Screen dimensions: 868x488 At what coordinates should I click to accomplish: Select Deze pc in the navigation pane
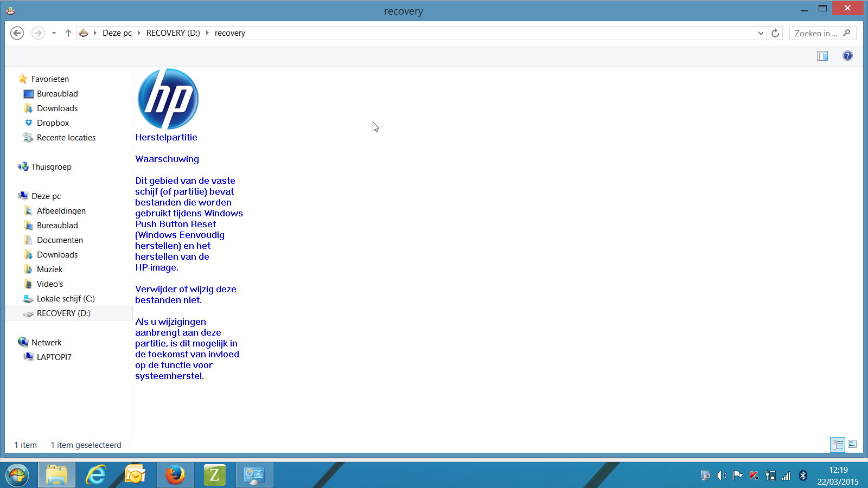coord(46,196)
